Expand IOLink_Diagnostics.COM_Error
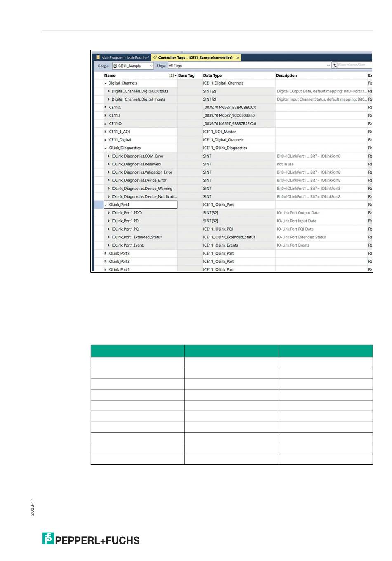The image size is (392, 561). coord(109,156)
